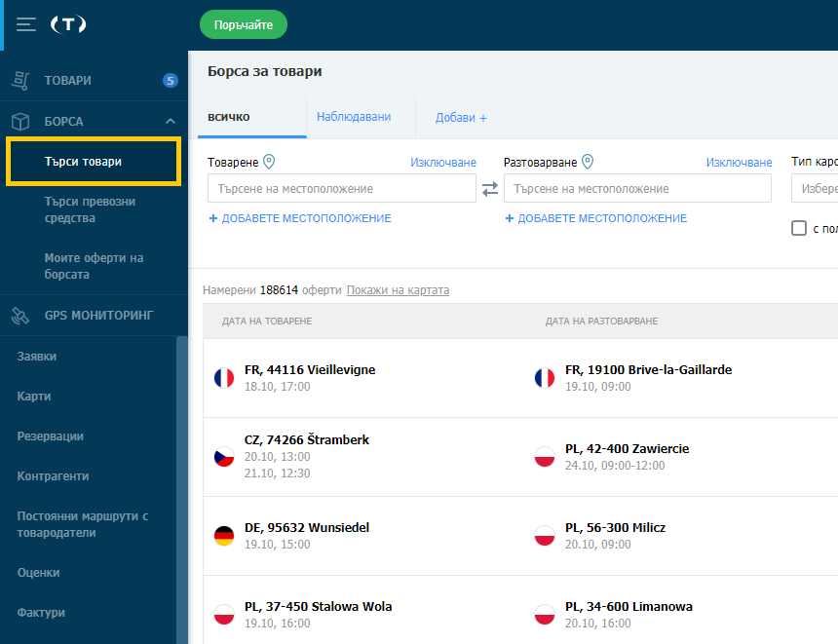Open Търси превозни средства

[90, 209]
